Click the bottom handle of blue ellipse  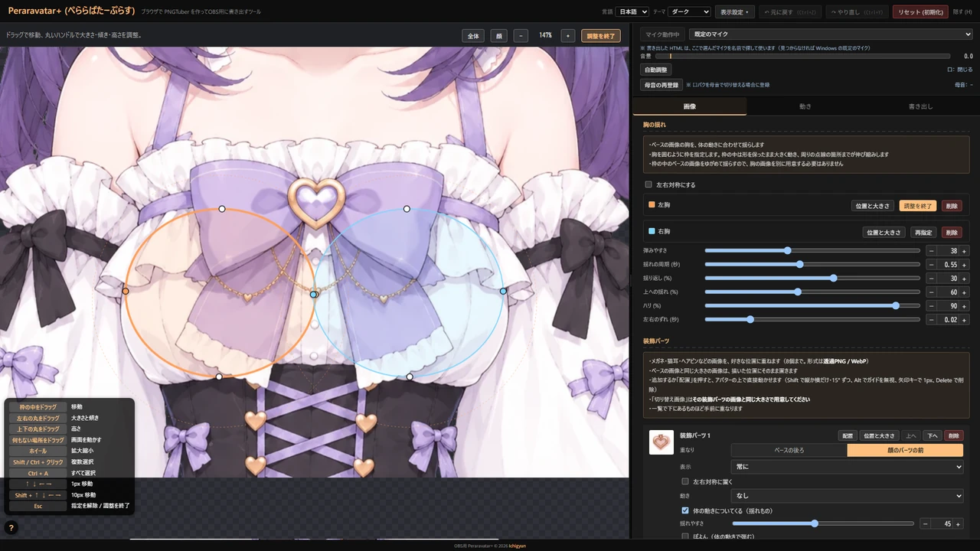click(410, 377)
